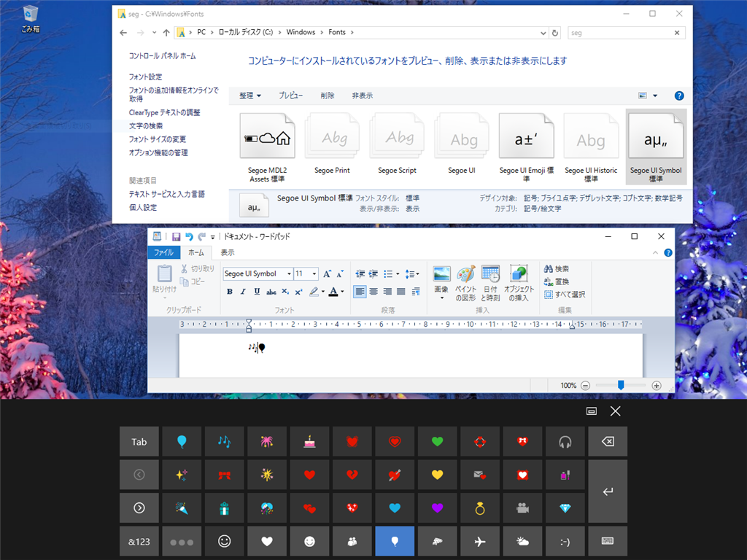Click the Bold button in WordPad

point(230,292)
